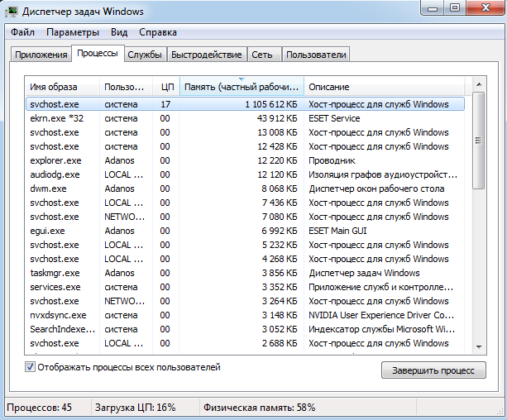Switch to the Быстродействие tab
Viewport: 507px width, 420px height.
(207, 55)
